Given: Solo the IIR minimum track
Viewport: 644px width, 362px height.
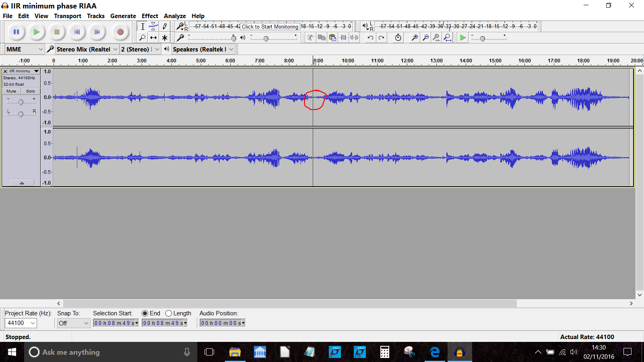Looking at the screenshot, I should click(x=31, y=91).
